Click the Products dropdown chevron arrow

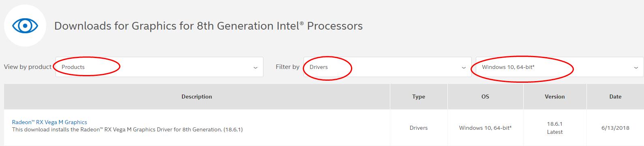(255, 67)
